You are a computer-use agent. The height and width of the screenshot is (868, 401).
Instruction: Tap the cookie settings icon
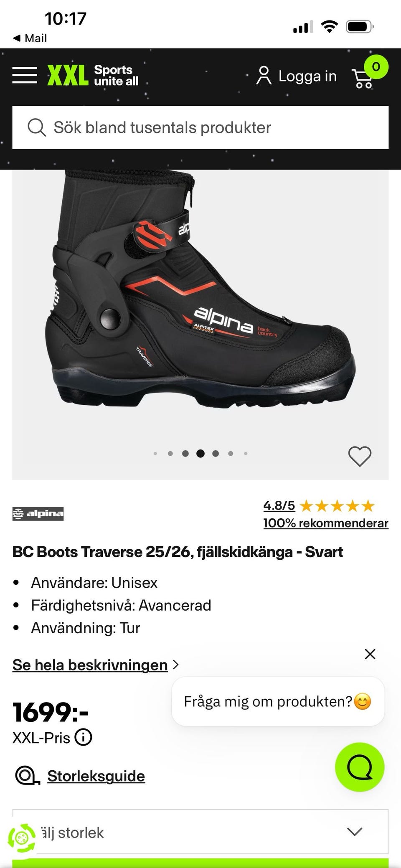pos(22,838)
